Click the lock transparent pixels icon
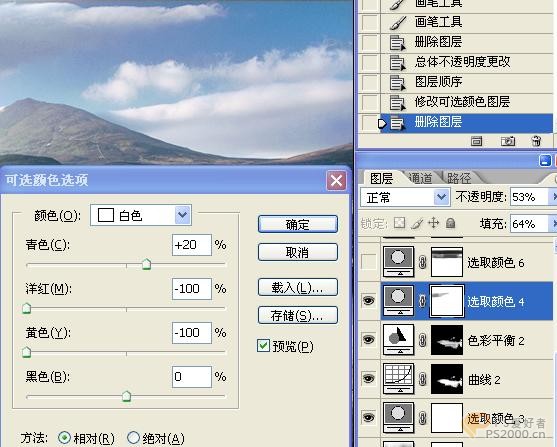The image size is (557, 447). pos(400,223)
